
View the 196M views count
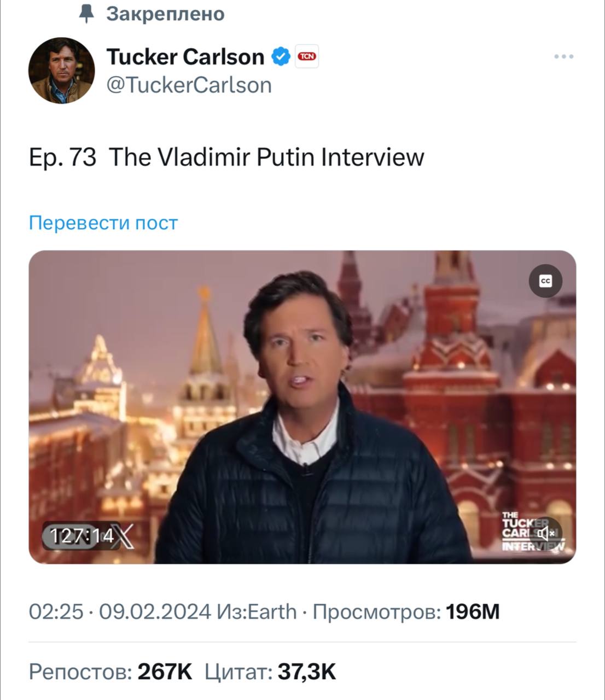[473, 611]
